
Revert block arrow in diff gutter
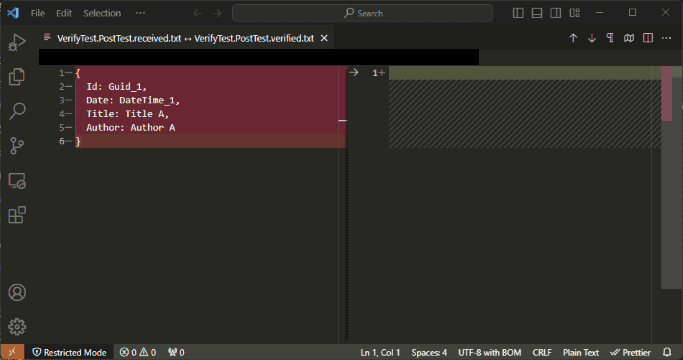click(353, 72)
